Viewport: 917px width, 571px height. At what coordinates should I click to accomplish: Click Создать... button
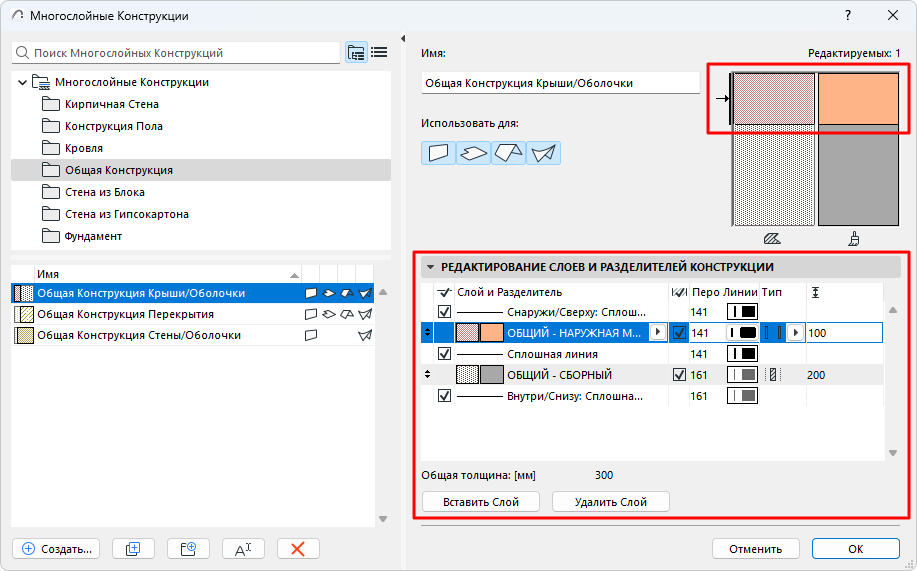point(56,549)
